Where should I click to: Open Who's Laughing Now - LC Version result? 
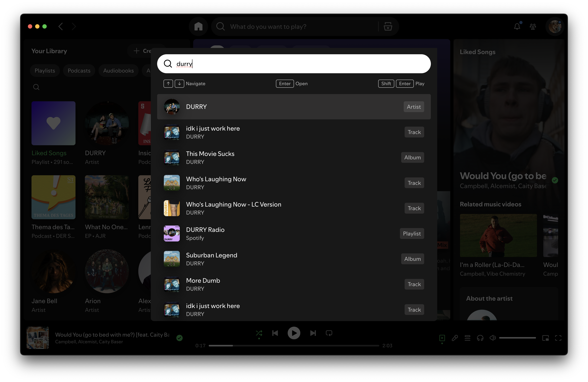click(294, 208)
